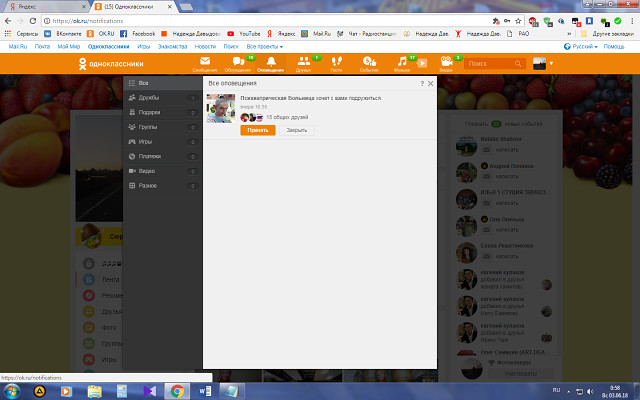Expand hidden bookmarks chevron
The height and width of the screenshot is (400, 640).
[x=569, y=34]
